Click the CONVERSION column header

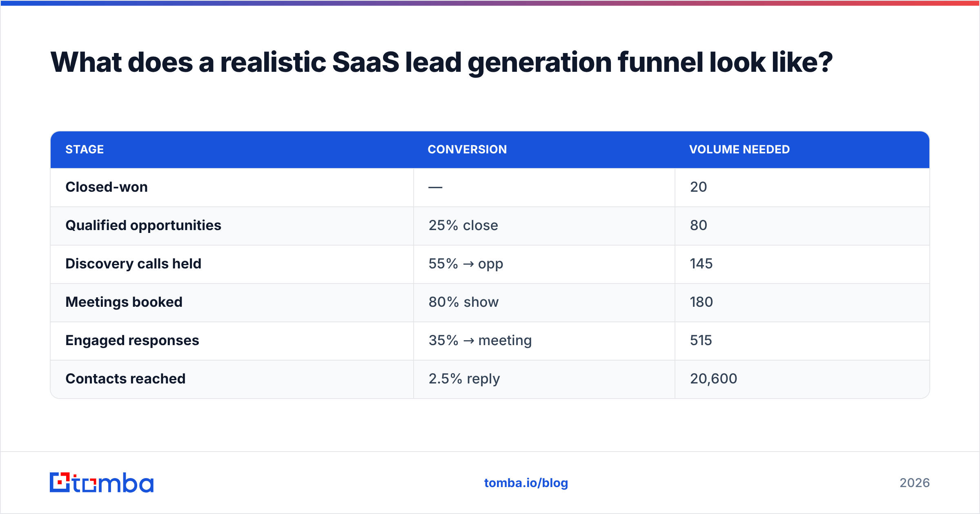(x=467, y=149)
